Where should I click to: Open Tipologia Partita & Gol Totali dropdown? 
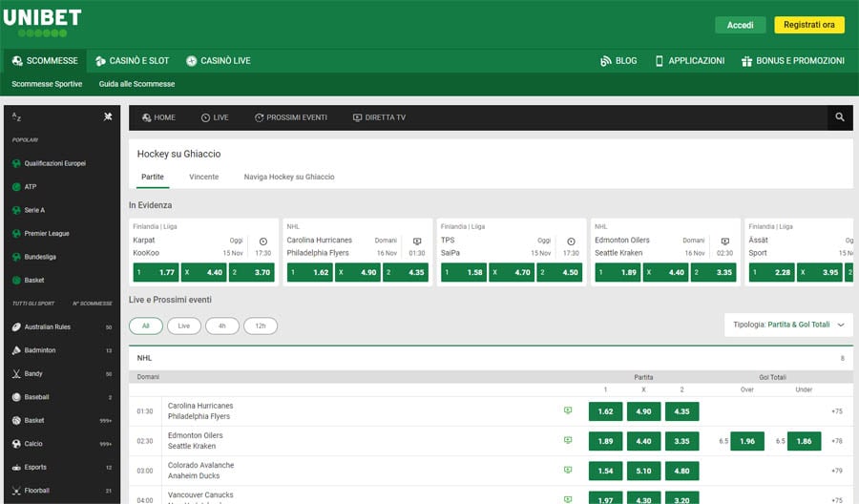788,325
